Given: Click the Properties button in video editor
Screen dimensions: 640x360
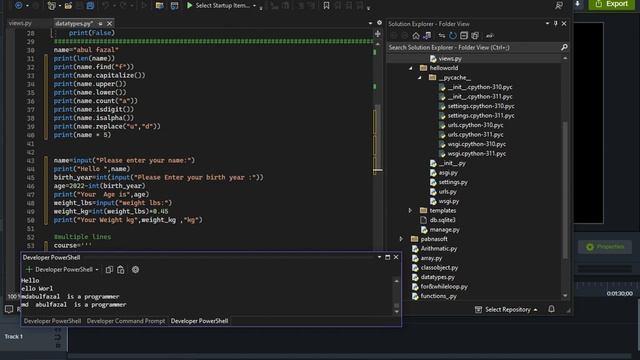Looking at the screenshot, I should (605, 247).
